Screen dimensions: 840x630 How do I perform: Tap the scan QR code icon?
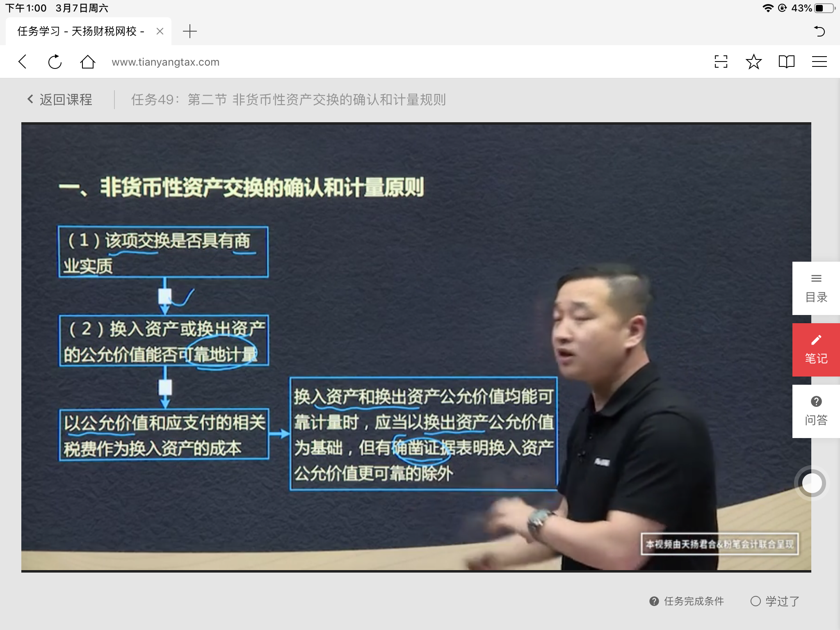point(721,62)
